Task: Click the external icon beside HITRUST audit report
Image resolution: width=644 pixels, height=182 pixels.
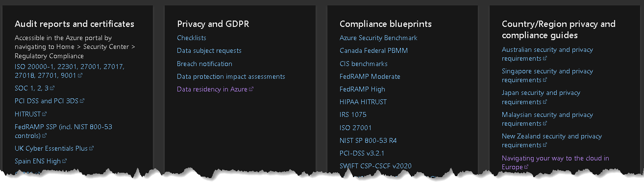Action: (x=45, y=114)
